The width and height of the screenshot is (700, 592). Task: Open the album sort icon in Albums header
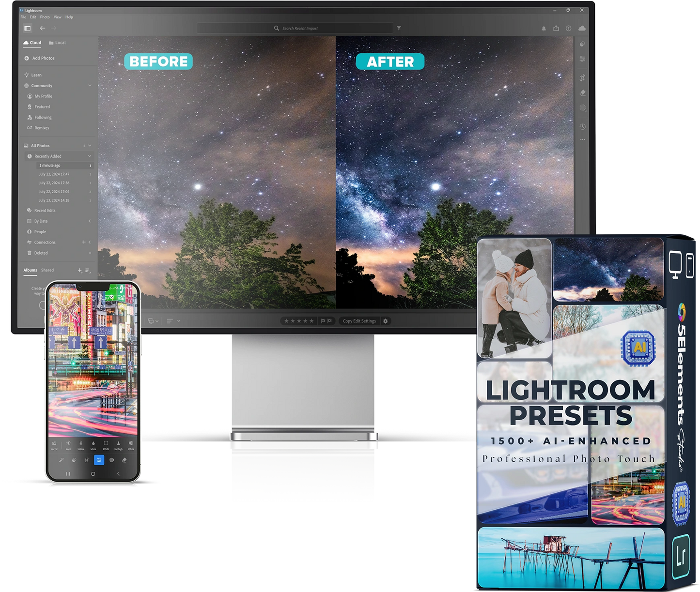pyautogui.click(x=88, y=270)
